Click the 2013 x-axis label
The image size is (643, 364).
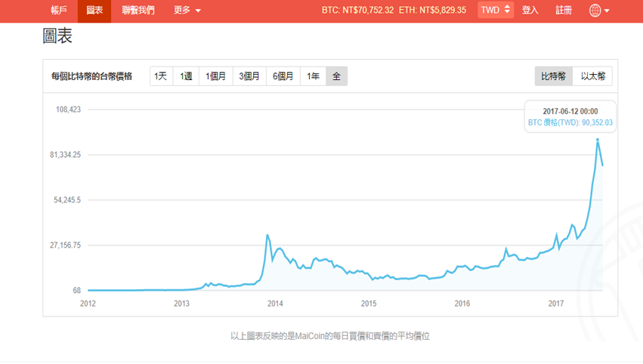(181, 304)
